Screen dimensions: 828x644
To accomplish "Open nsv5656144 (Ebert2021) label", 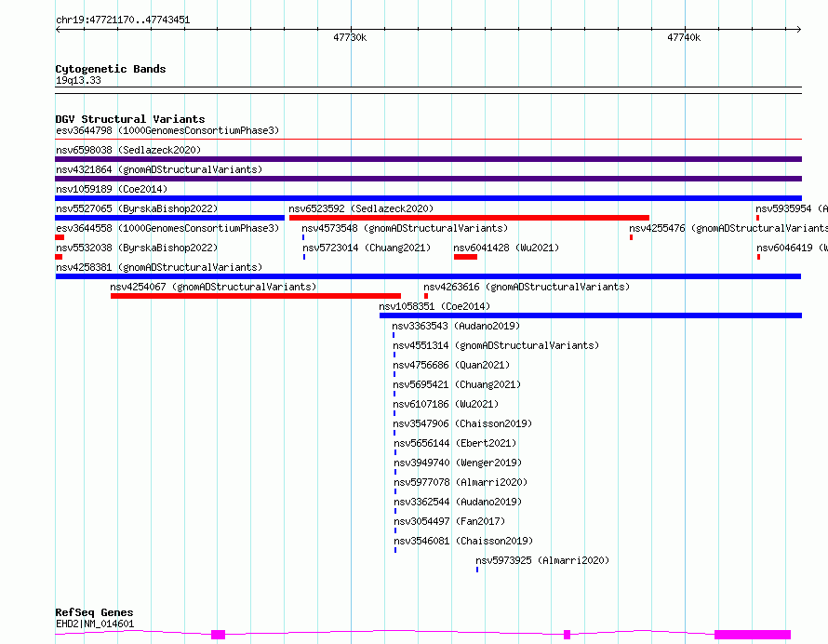I will click(x=455, y=443).
